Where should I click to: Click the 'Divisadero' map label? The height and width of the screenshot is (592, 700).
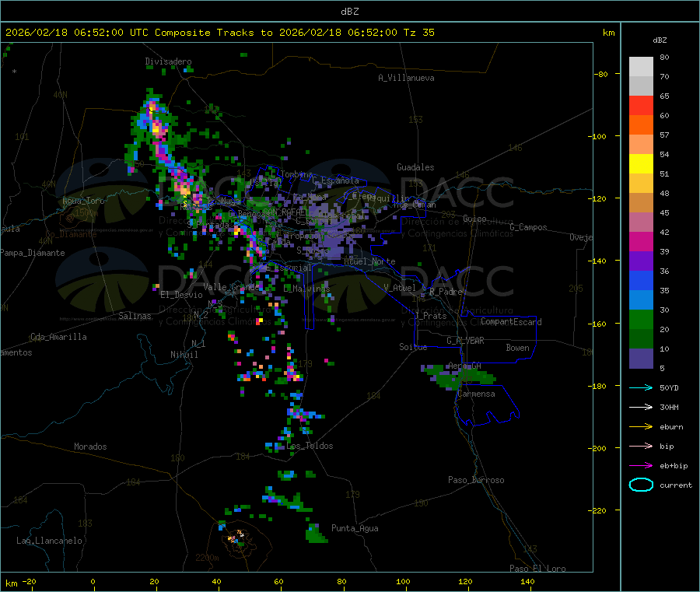tap(168, 61)
